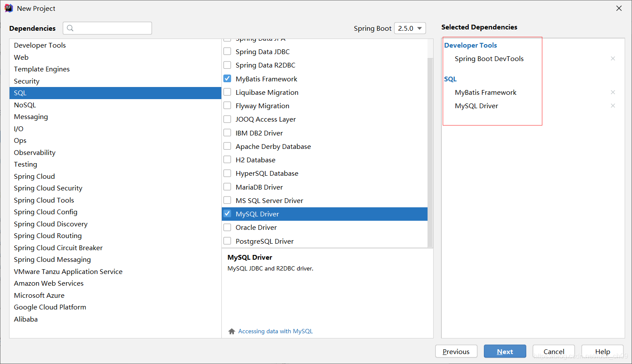Select Spring Cloud Config category
The image size is (632, 364).
click(x=115, y=212)
